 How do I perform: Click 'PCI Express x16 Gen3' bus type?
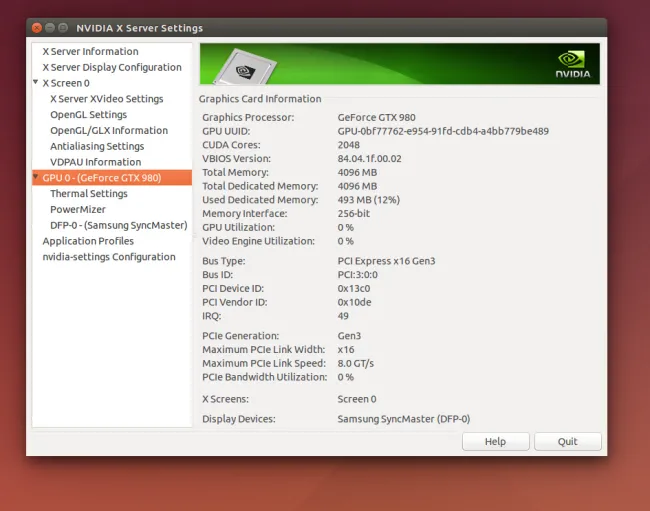pos(386,261)
